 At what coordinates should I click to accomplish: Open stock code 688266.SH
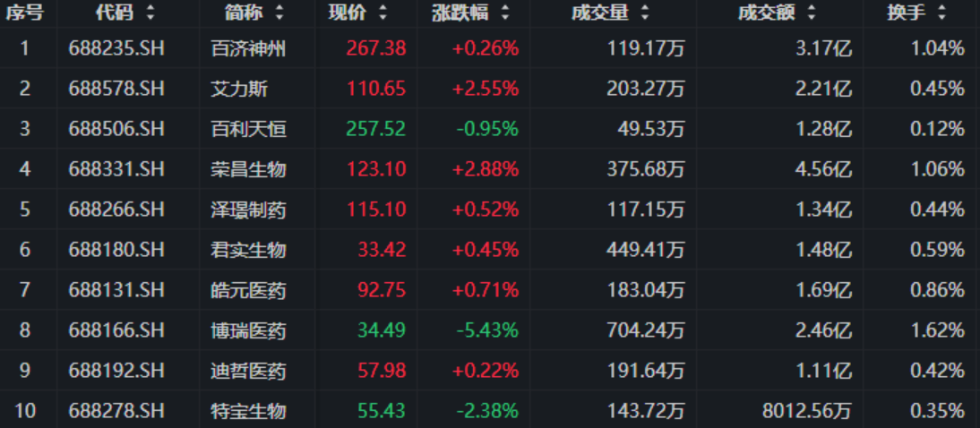(116, 210)
